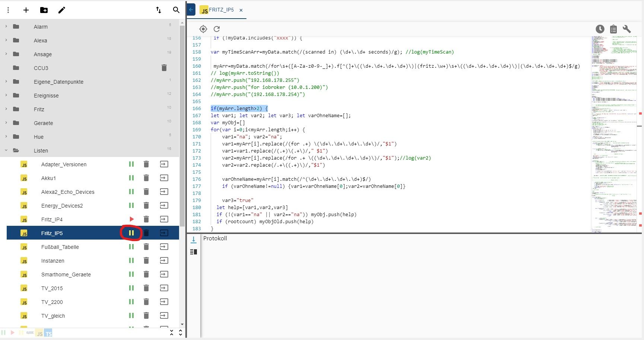644x340 pixels.
Task: Pause the Energy_Devices2 script
Action: click(x=131, y=205)
